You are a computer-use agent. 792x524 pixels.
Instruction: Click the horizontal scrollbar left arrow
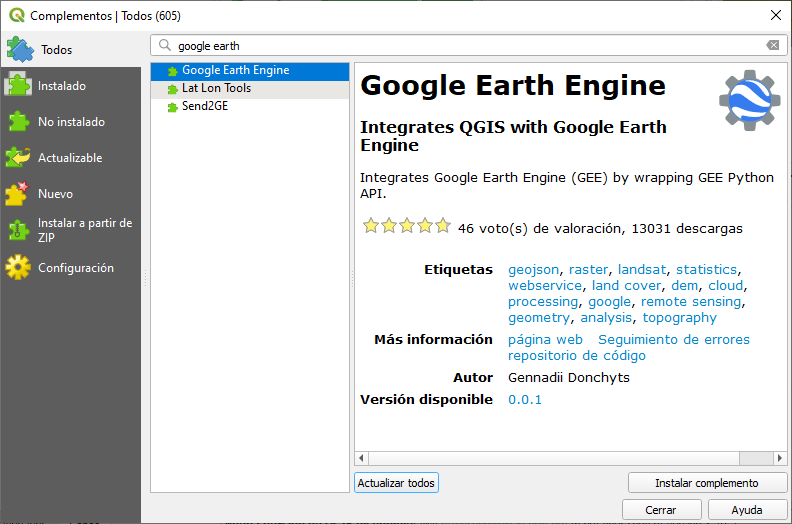(x=361, y=458)
